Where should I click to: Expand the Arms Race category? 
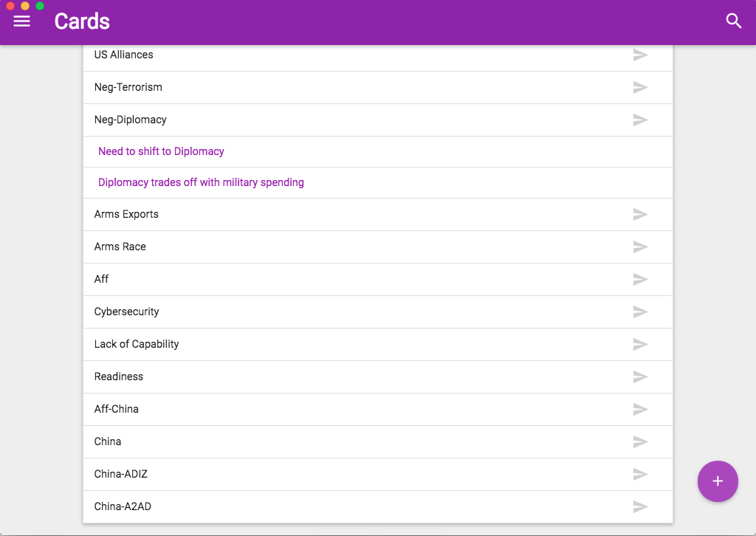[x=377, y=247]
